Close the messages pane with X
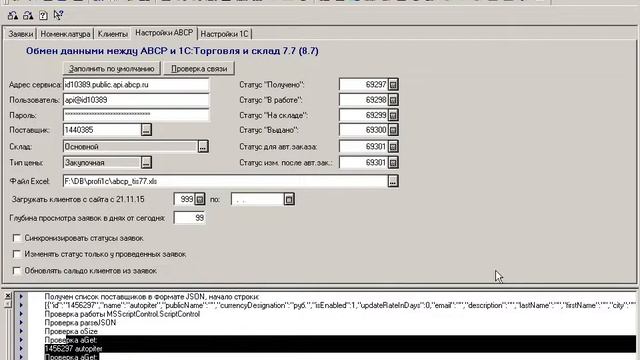Screen dimensions: 640x360 (8, 296)
